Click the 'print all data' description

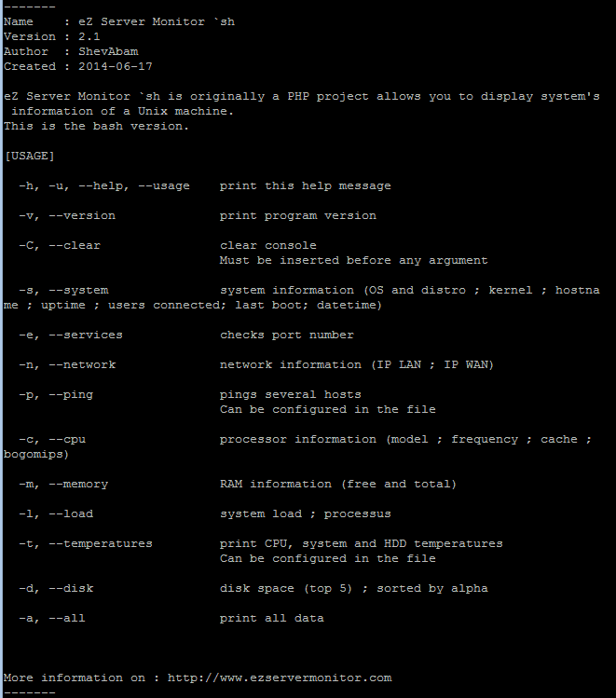coord(271,618)
